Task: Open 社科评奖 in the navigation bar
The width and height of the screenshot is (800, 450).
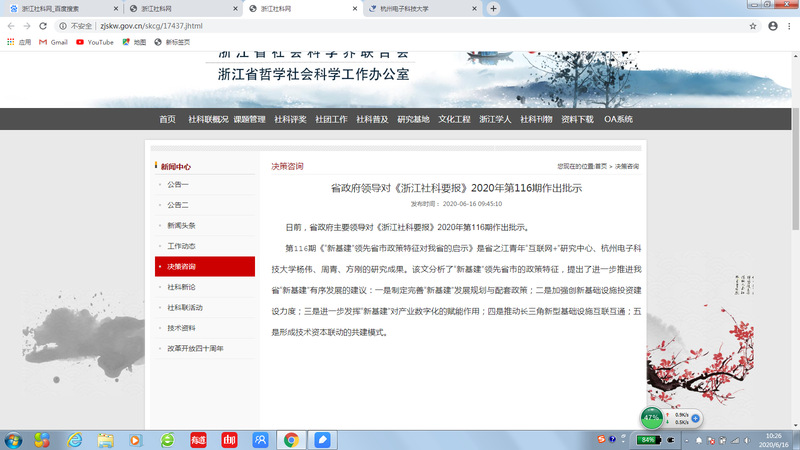Action: pyautogui.click(x=290, y=119)
